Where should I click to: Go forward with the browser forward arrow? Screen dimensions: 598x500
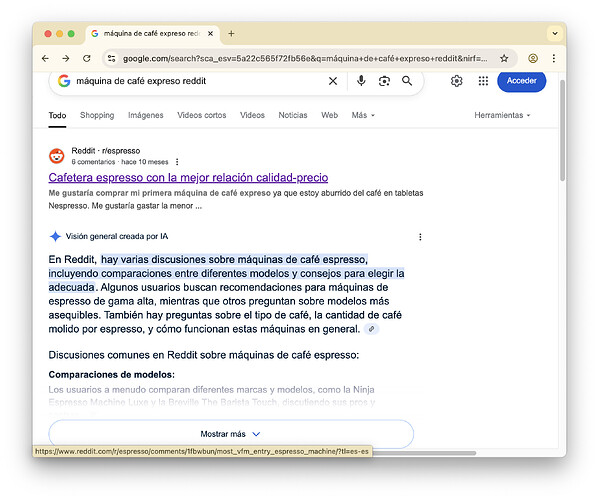click(x=66, y=58)
